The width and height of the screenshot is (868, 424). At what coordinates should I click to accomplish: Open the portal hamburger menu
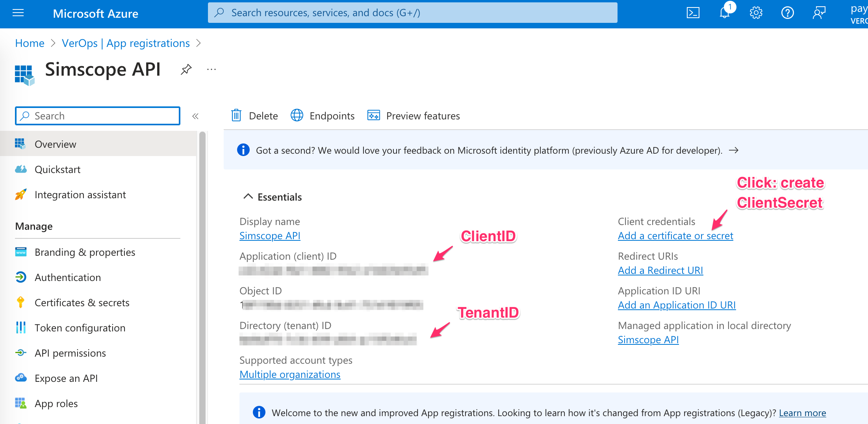pyautogui.click(x=18, y=13)
